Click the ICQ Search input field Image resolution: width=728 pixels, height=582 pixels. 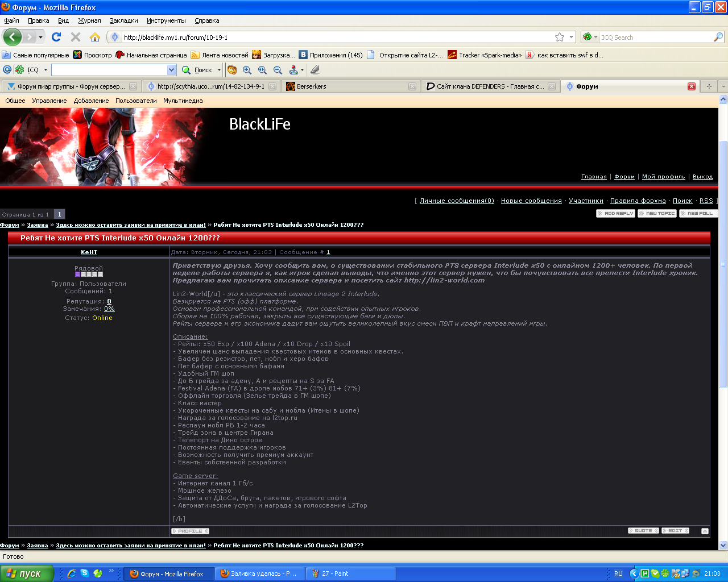[656, 37]
